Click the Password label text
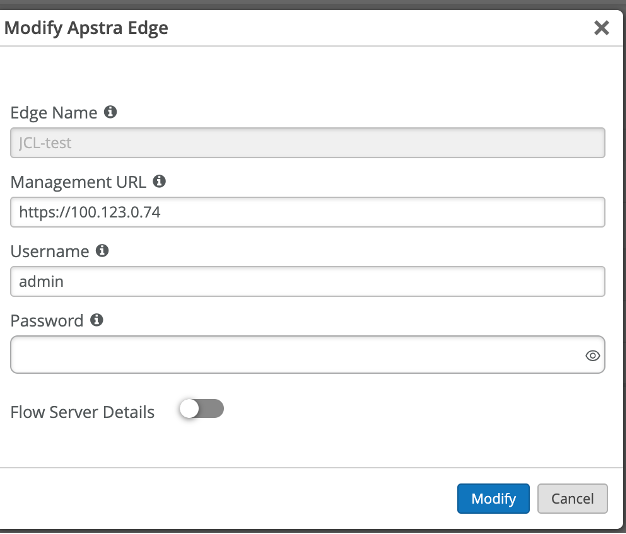626x534 pixels. coord(47,320)
